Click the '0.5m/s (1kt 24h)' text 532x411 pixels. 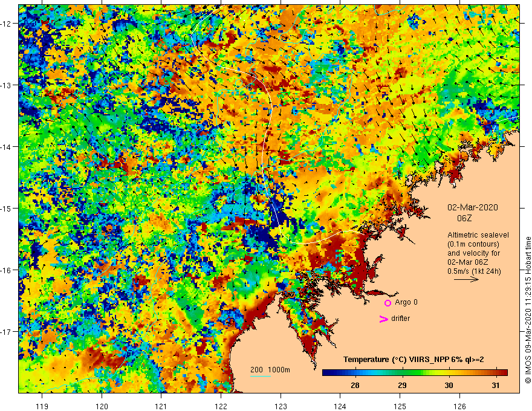pyautogui.click(x=474, y=271)
